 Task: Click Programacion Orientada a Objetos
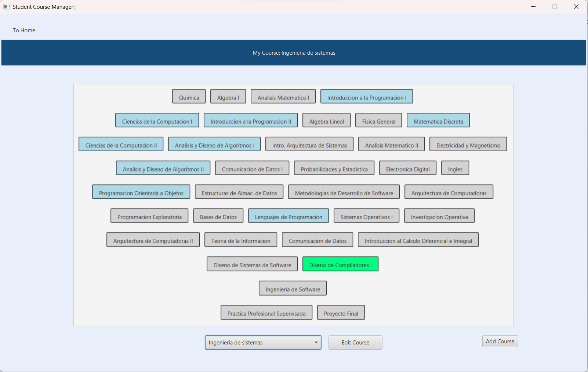click(x=141, y=192)
